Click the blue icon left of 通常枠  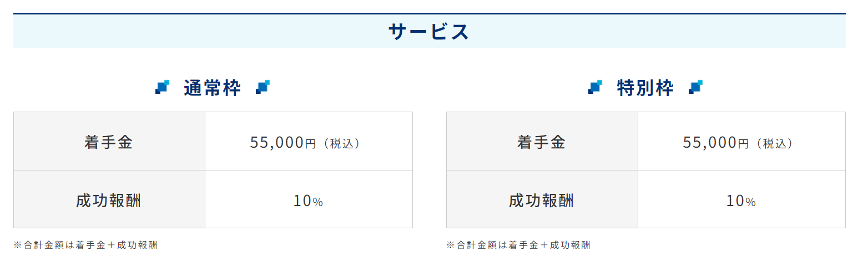[x=162, y=87]
